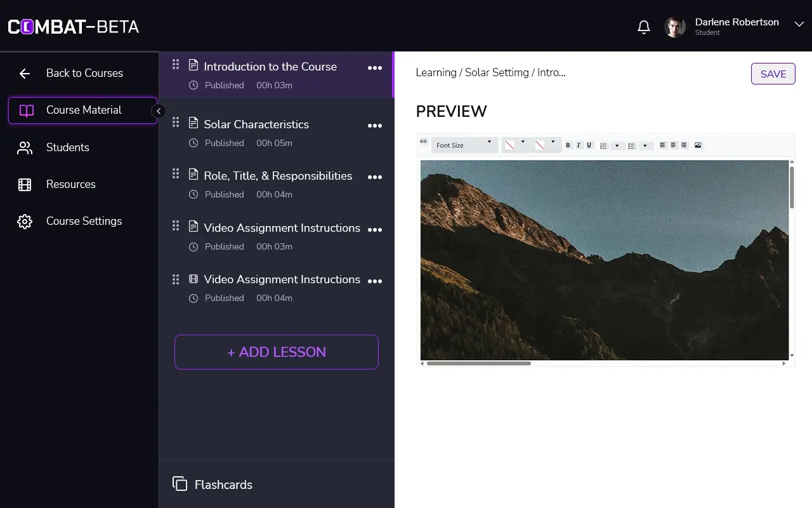Open the first color swatch picker
Image resolution: width=812 pixels, height=508 pixels.
(x=509, y=145)
